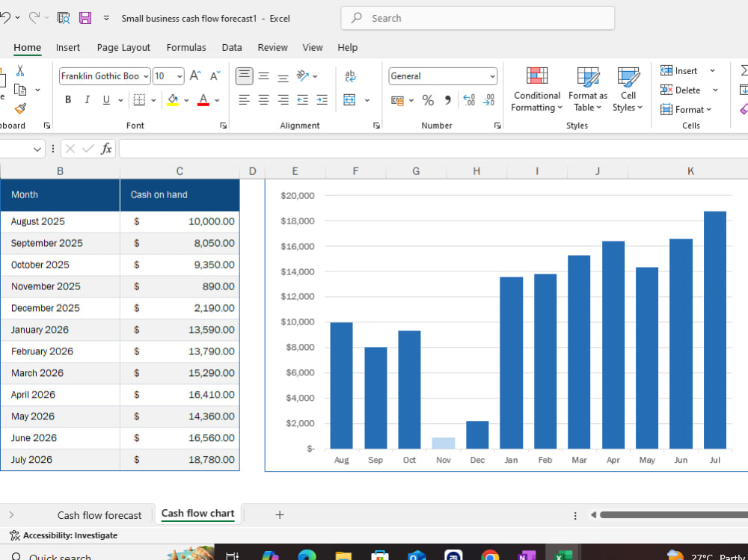The width and height of the screenshot is (748, 560).
Task: Select the Cash flow chart sheet tab
Action: pyautogui.click(x=198, y=514)
